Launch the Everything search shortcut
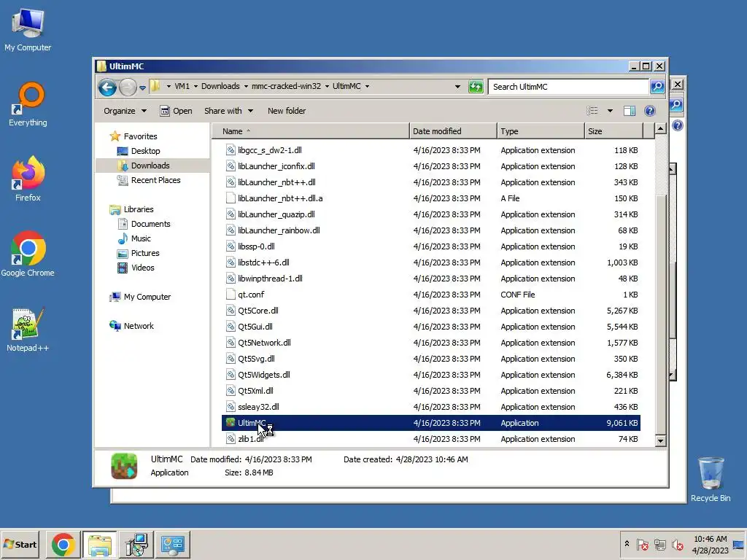The image size is (747, 560). coord(28,104)
